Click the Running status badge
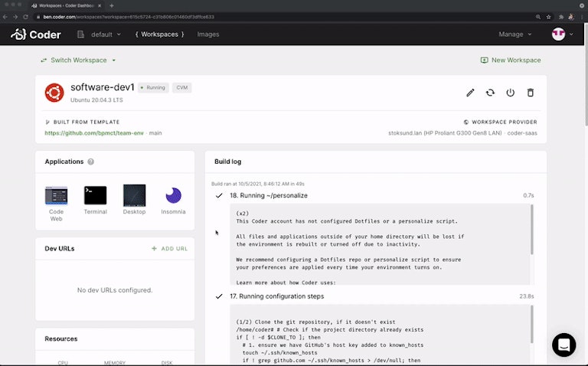The height and width of the screenshot is (366, 588). [x=153, y=87]
